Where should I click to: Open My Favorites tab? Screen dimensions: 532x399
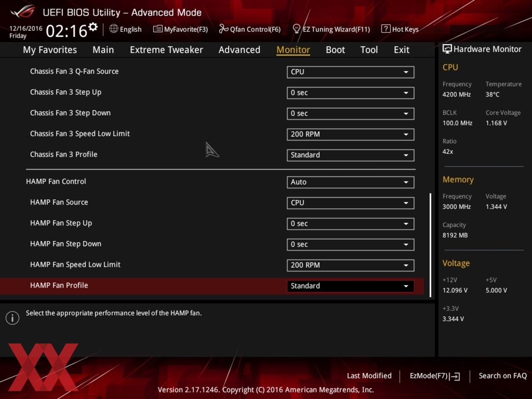tap(50, 50)
